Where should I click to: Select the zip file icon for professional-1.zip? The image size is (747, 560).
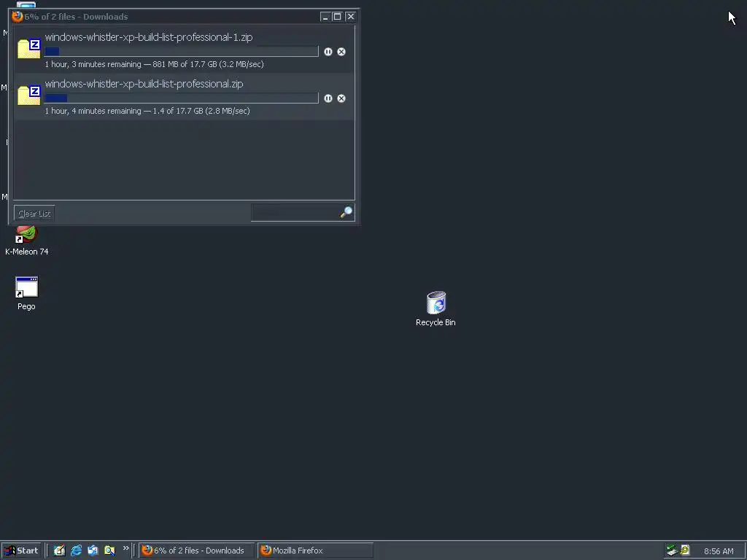[x=29, y=49]
